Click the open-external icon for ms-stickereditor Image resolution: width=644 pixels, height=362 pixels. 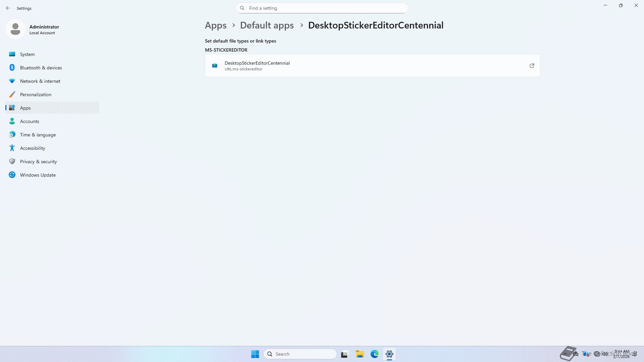(532, 66)
